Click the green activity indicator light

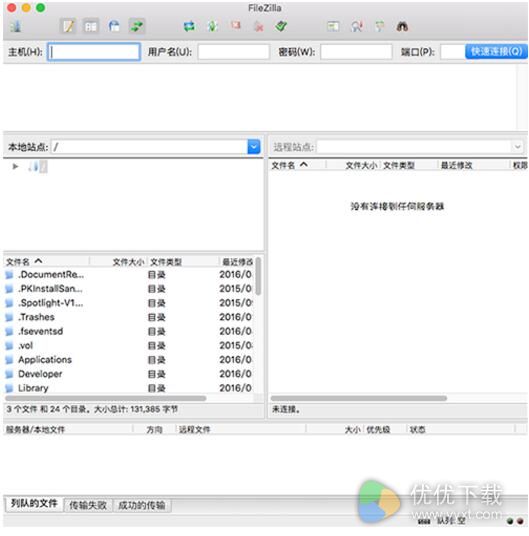pyautogui.click(x=510, y=521)
